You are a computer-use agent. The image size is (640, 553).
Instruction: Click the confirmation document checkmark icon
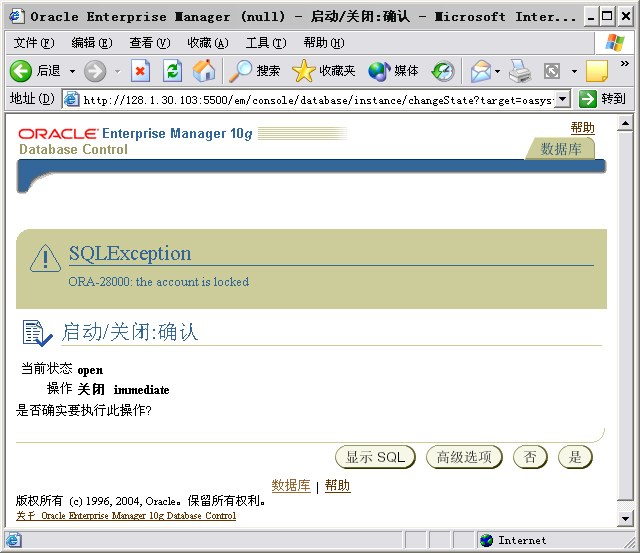pyautogui.click(x=37, y=333)
